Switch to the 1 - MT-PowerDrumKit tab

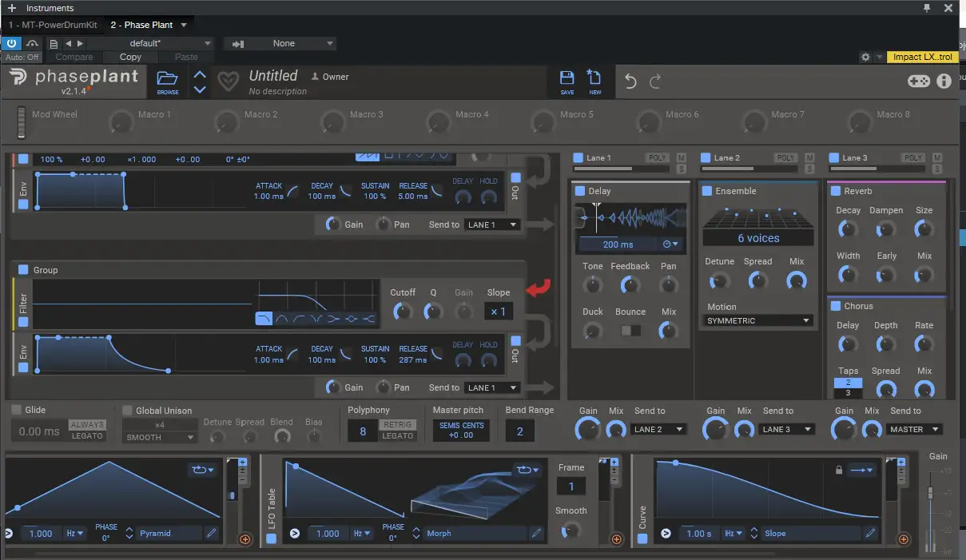pos(53,25)
